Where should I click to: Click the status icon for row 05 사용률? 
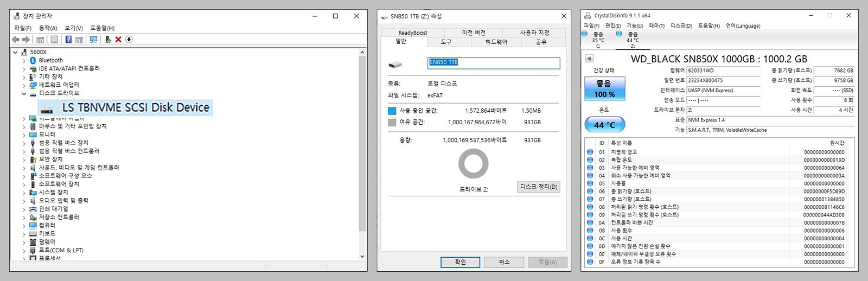(x=590, y=183)
